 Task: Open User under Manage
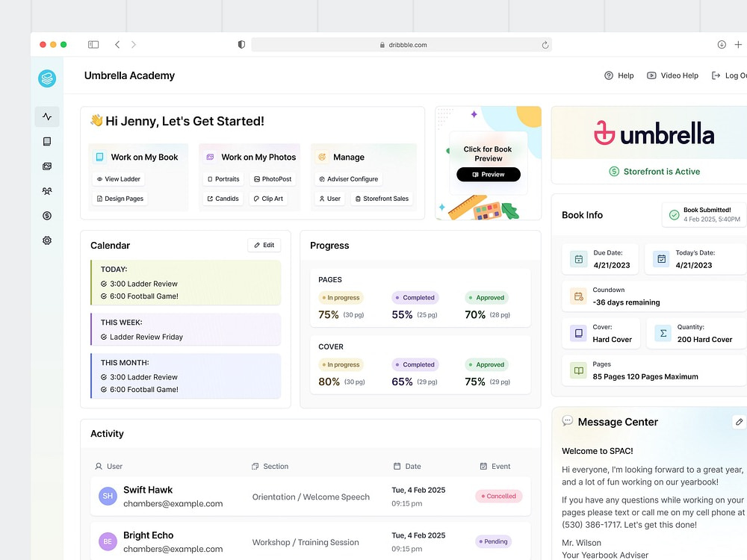(x=329, y=199)
